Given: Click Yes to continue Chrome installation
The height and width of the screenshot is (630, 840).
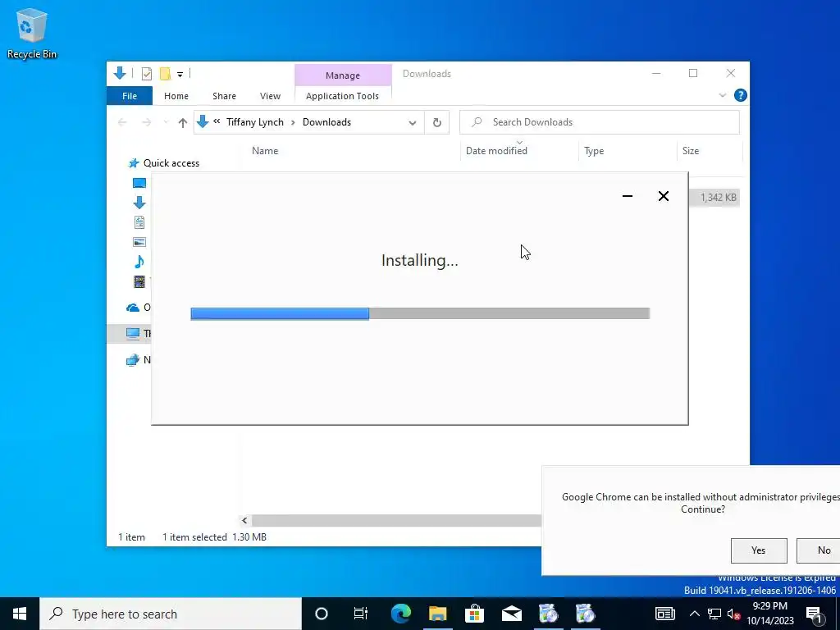Looking at the screenshot, I should pyautogui.click(x=759, y=550).
